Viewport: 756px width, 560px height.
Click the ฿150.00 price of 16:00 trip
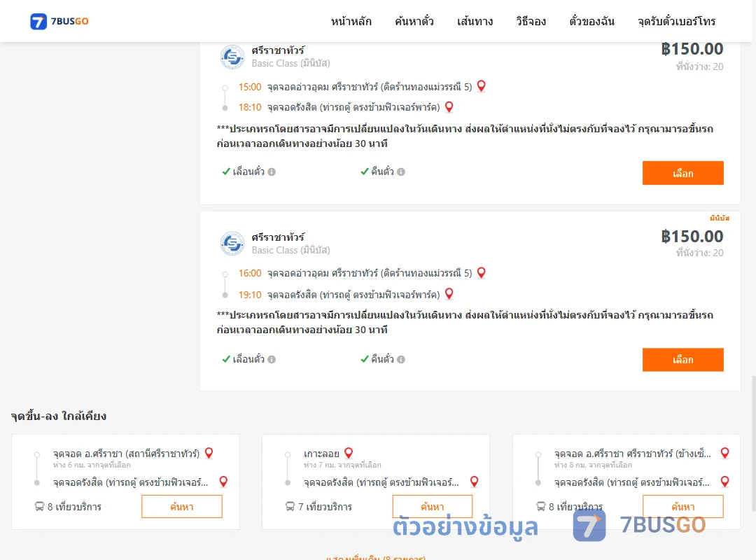(692, 237)
